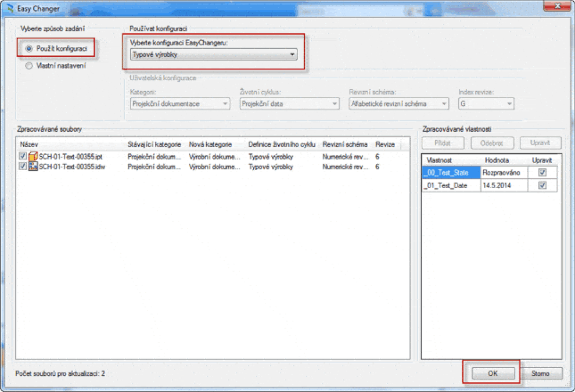575x392 pixels.
Task: Select the _00_Test_State property row
Action: [x=490, y=172]
